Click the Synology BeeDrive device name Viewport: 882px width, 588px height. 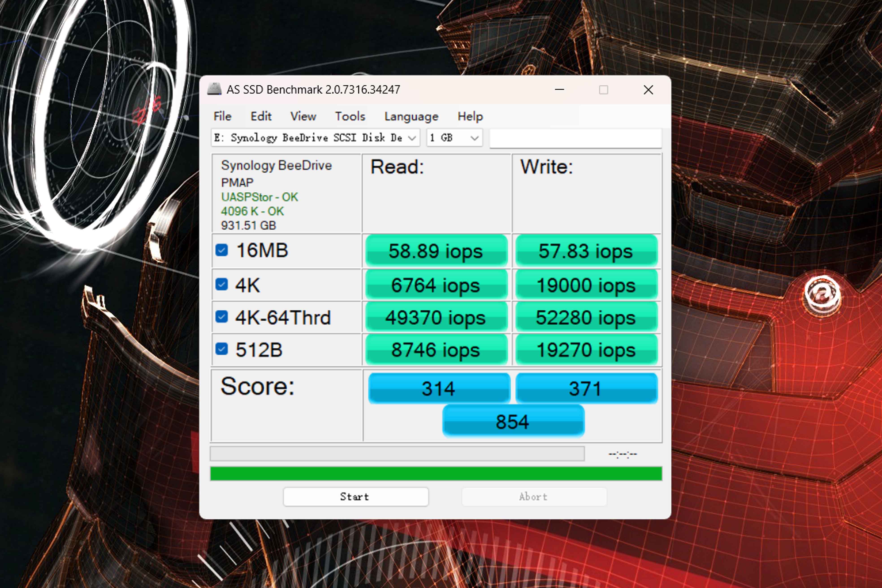(x=276, y=165)
